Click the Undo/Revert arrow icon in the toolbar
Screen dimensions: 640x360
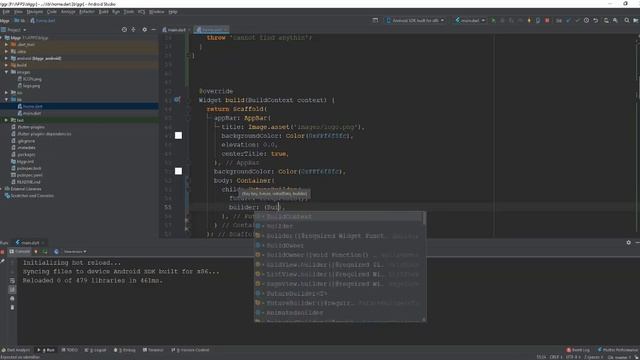(596, 20)
